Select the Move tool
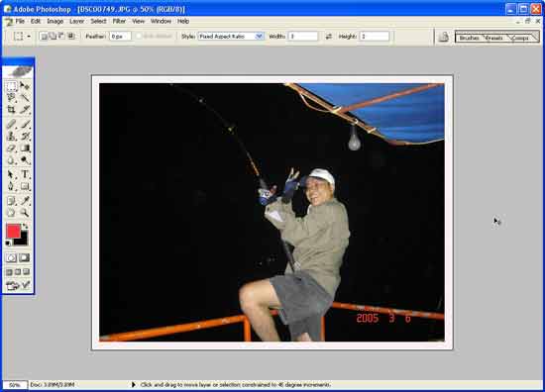The image size is (545, 392). (25, 86)
